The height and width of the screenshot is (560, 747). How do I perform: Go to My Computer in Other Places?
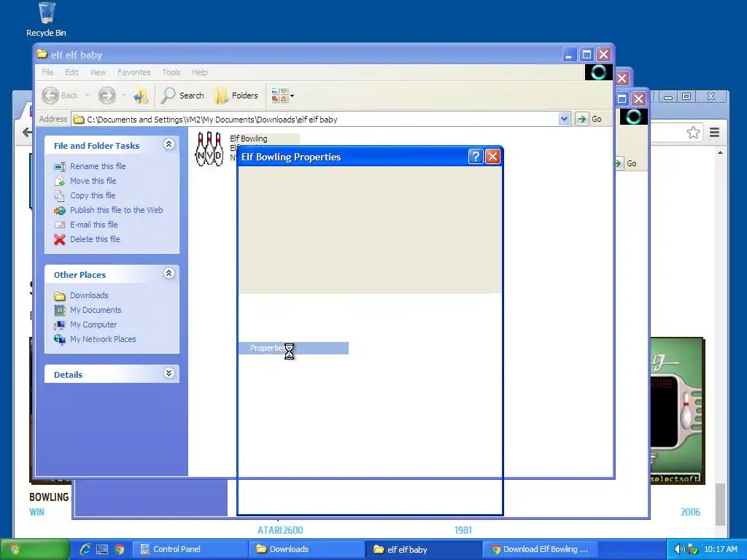[93, 324]
